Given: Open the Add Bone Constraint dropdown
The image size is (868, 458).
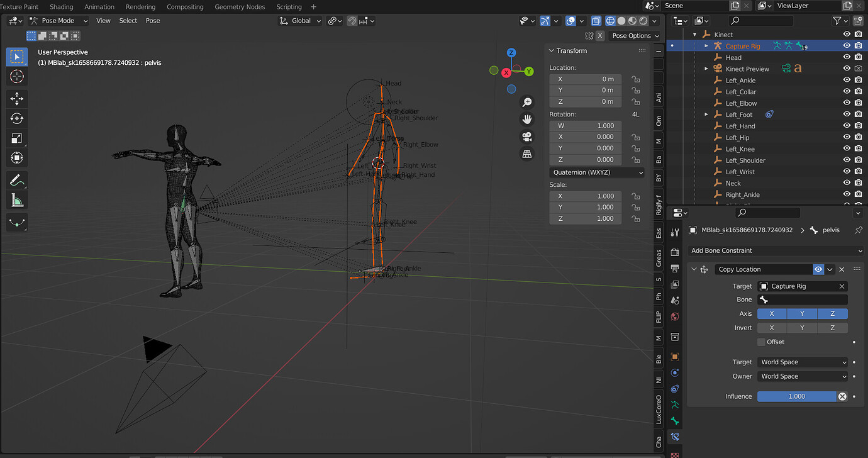Looking at the screenshot, I should [776, 250].
